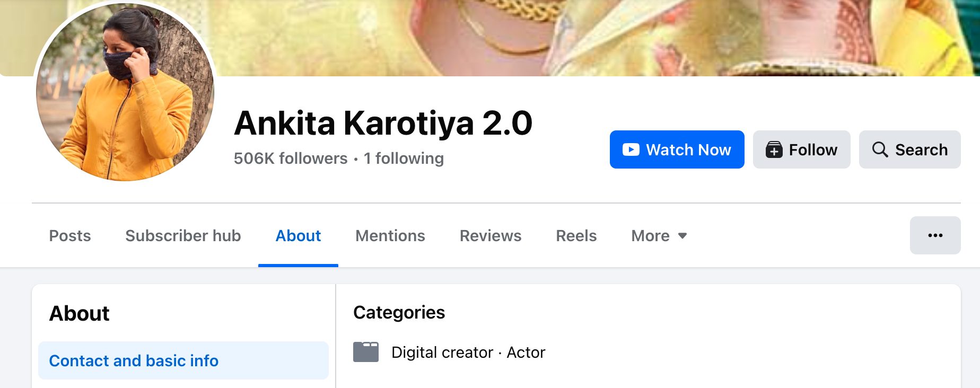View the Reviews tab
Viewport: 980px width, 388px height.
tap(491, 236)
